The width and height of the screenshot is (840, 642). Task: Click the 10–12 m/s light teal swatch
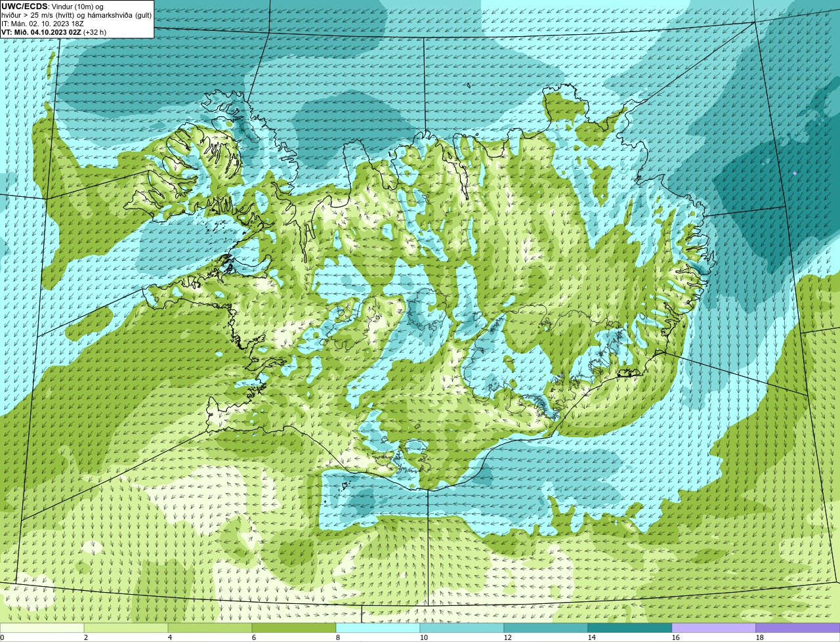[462, 628]
